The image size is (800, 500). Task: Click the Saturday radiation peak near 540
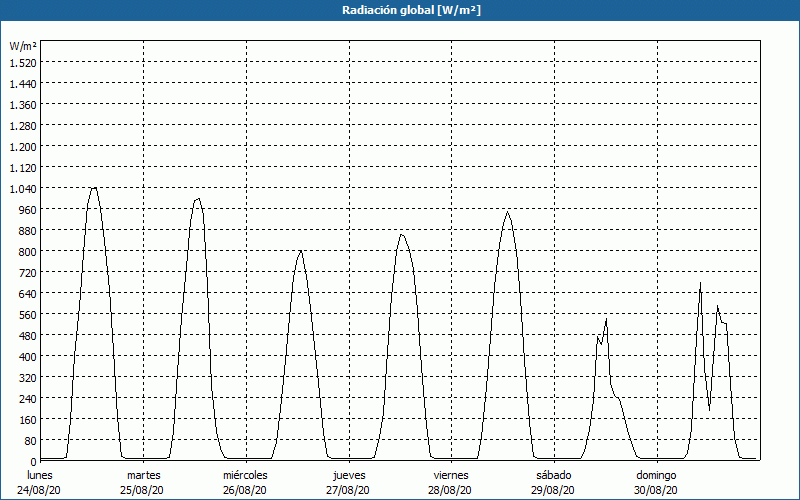(606, 319)
